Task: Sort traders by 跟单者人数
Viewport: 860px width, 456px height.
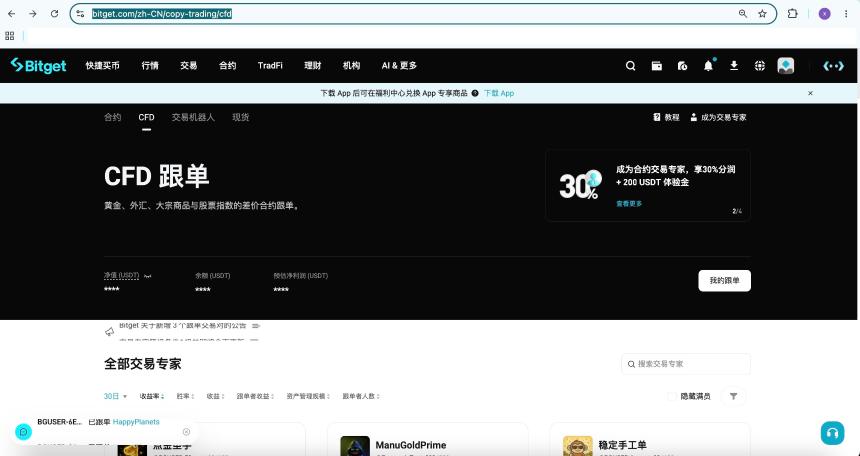Action: tap(361, 396)
